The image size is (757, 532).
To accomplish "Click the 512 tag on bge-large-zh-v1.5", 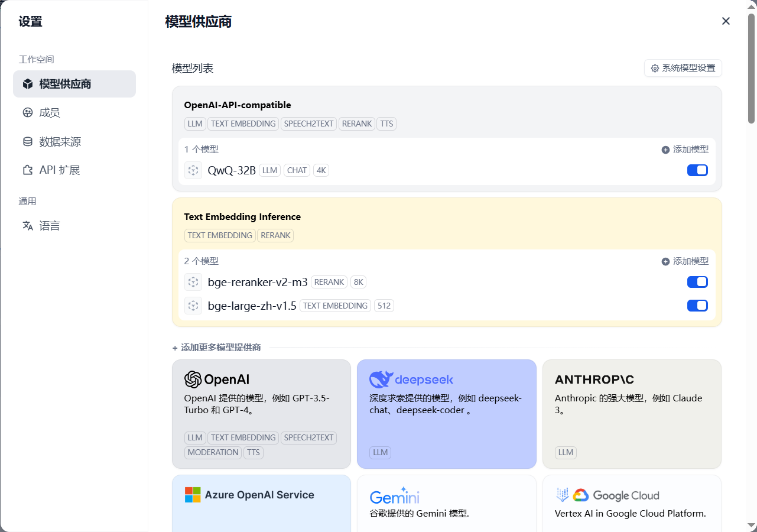I will (x=384, y=306).
